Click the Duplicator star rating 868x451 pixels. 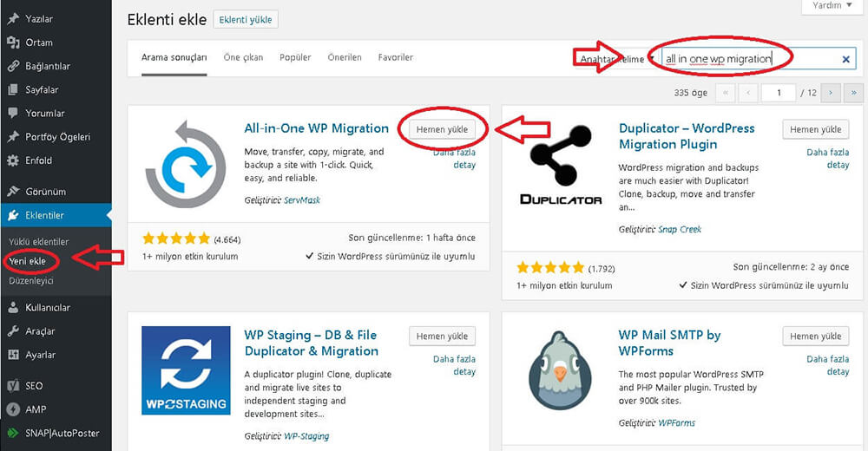click(549, 268)
